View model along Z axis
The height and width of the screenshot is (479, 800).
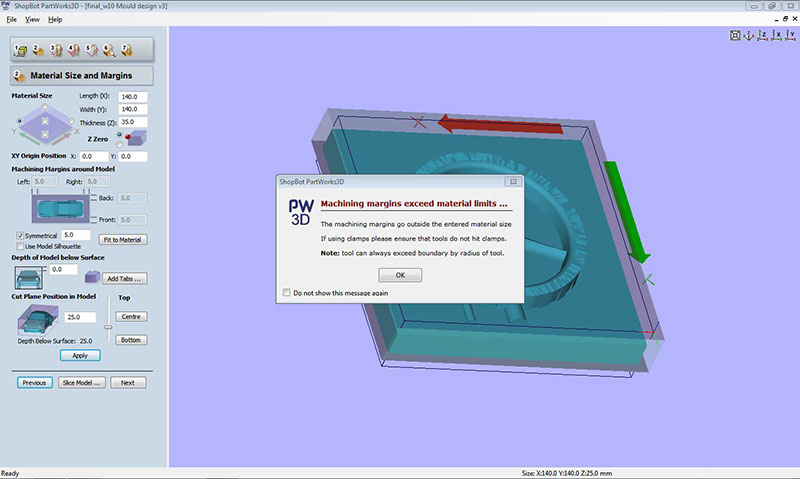[762, 35]
